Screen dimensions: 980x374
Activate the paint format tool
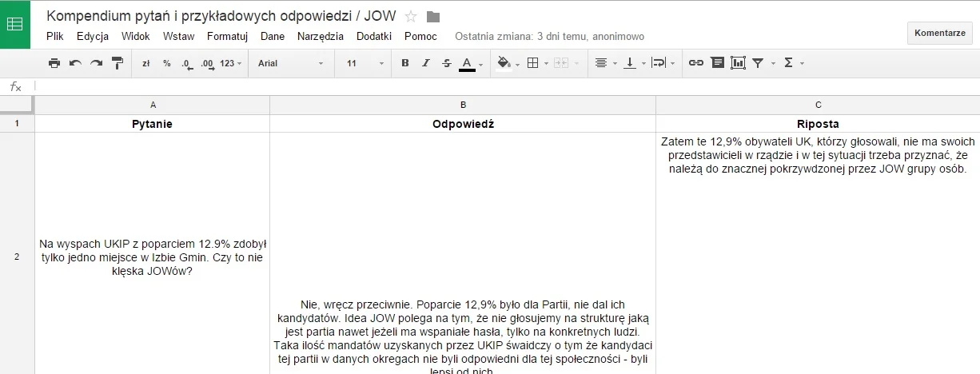[x=118, y=63]
